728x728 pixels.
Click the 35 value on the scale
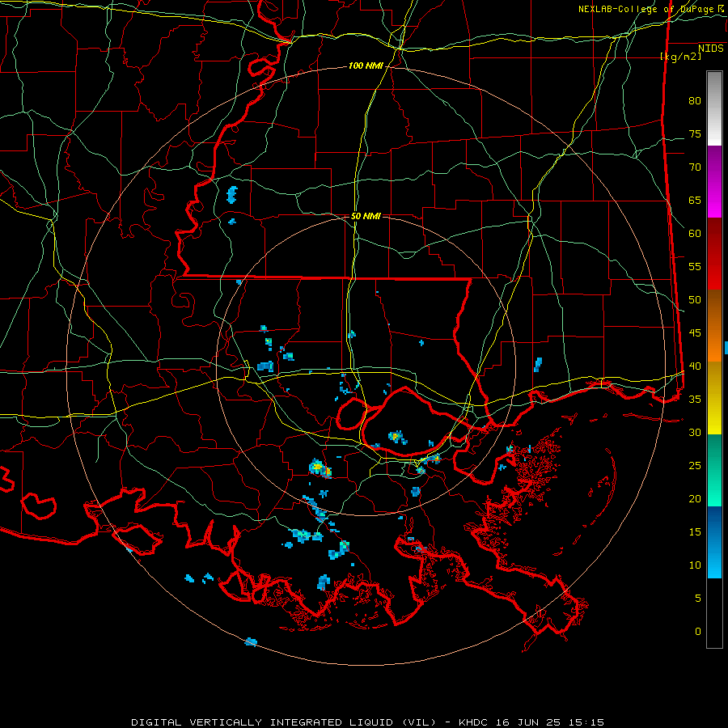tap(695, 400)
